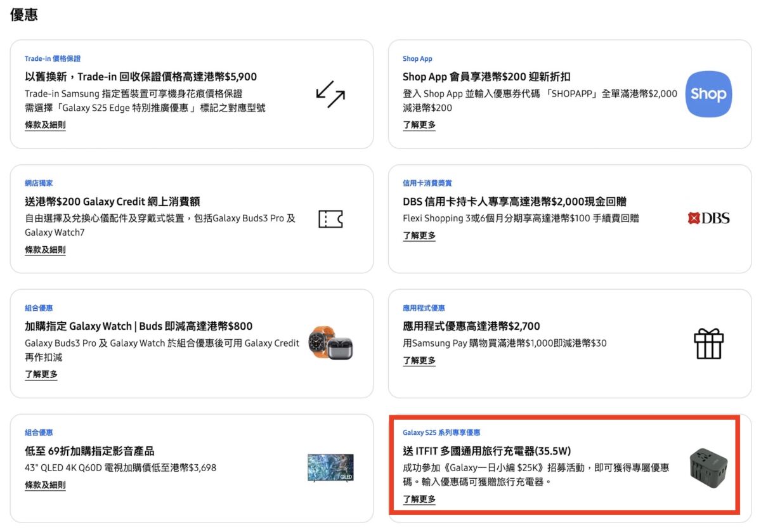Click heading 'Shop App 會員享港幣$200 迎新折扣'
Image resolution: width=761 pixels, height=532 pixels.
click(486, 77)
